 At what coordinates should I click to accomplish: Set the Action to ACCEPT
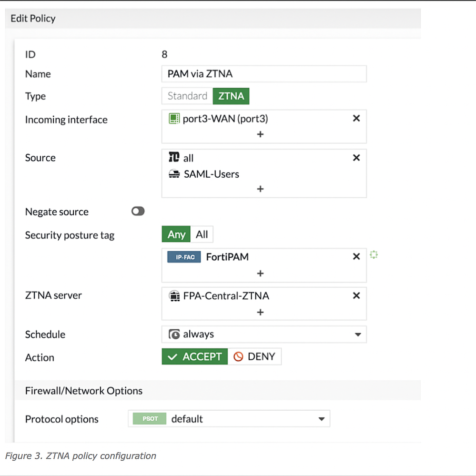[195, 357]
